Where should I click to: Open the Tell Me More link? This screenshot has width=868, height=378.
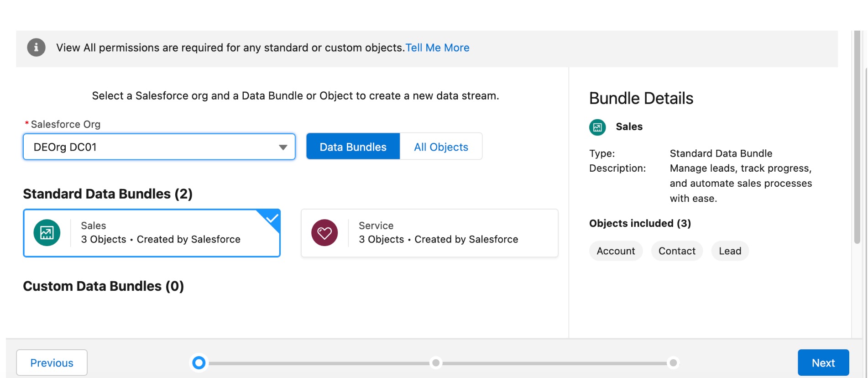point(437,47)
